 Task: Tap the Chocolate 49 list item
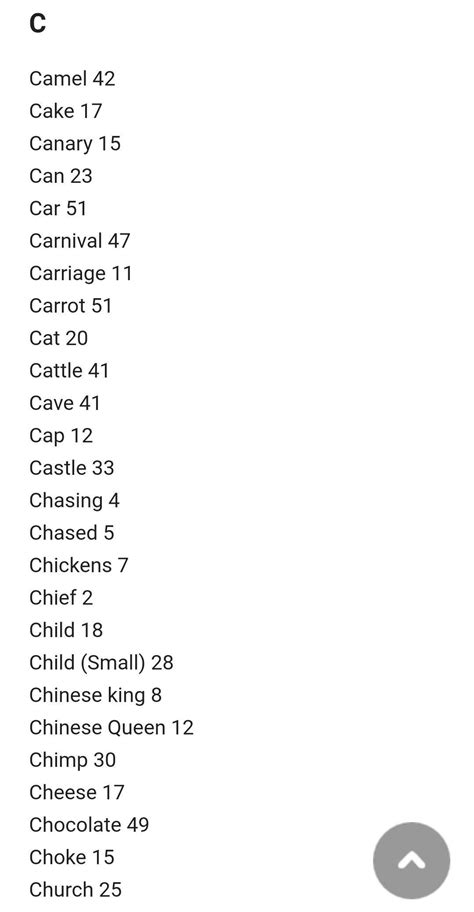pyautogui.click(x=89, y=825)
